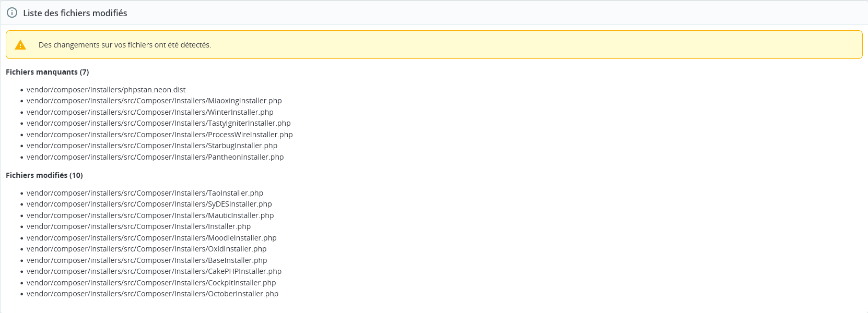Select the TastyIgniterInstaller.php entry
Viewport: 868px width, 313px height.
coord(159,123)
